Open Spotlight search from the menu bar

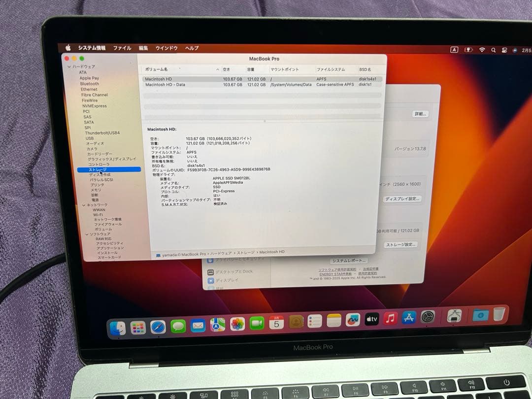[494, 49]
